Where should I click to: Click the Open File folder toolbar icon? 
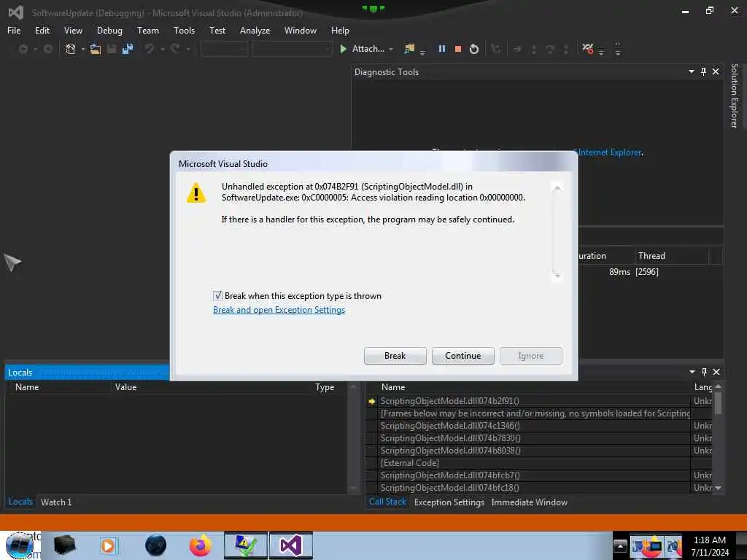click(96, 49)
